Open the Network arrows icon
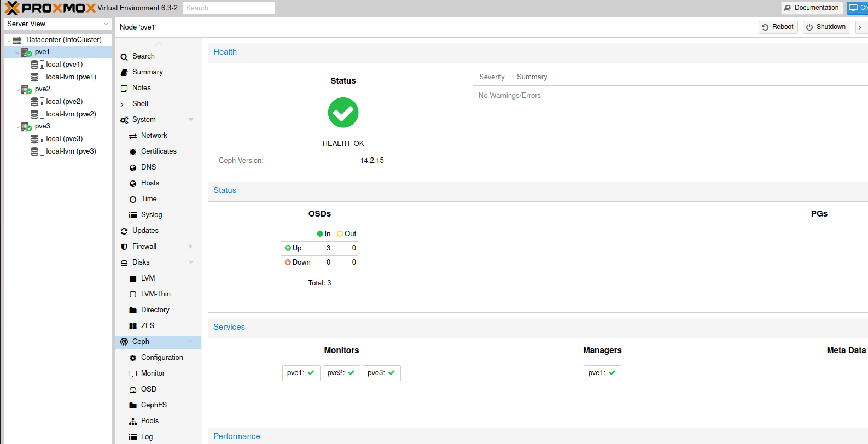 pyautogui.click(x=133, y=136)
